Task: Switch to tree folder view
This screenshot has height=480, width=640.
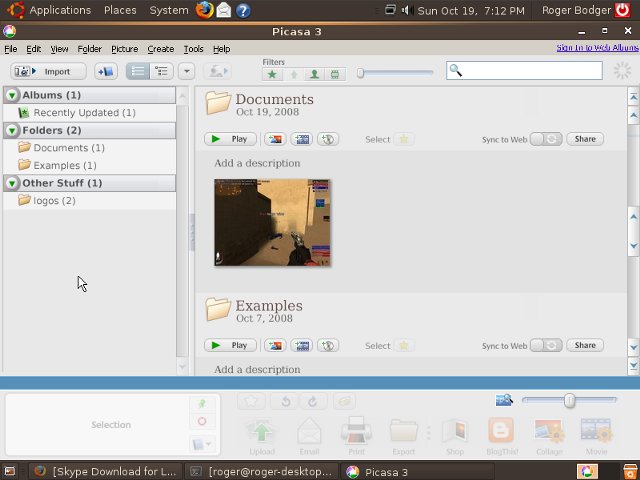Action: (x=162, y=71)
